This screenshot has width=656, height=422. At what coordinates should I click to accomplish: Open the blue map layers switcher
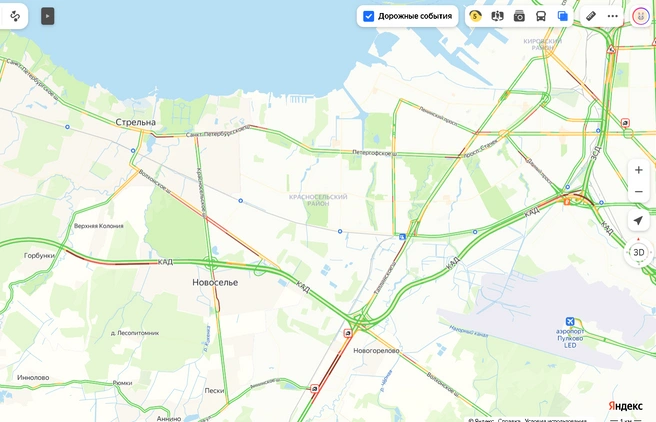[x=563, y=16]
